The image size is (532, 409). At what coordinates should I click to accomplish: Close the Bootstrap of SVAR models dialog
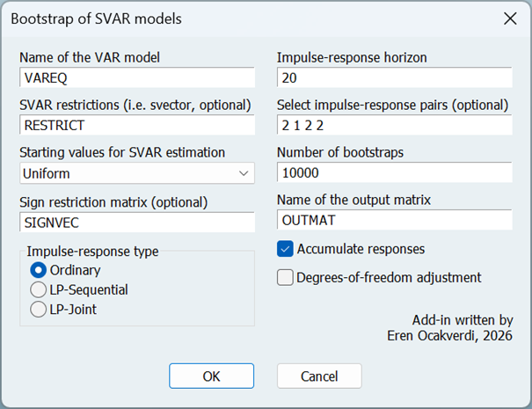click(509, 18)
